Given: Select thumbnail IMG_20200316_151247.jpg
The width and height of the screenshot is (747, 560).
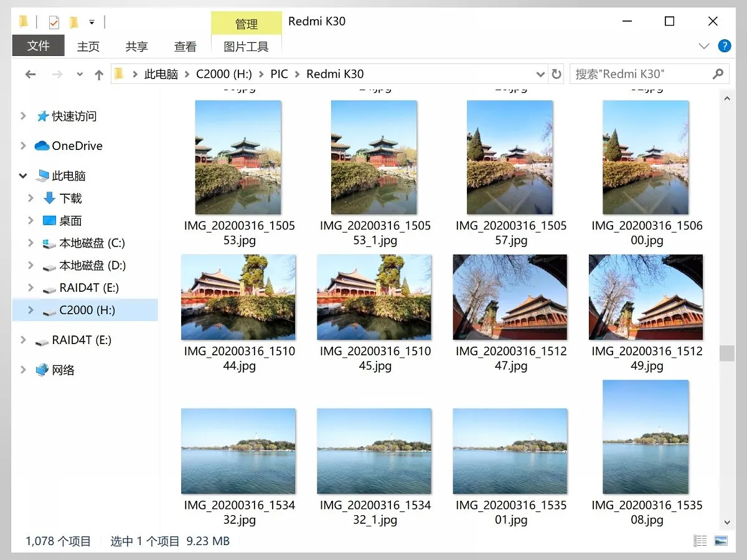Looking at the screenshot, I should coord(510,313).
